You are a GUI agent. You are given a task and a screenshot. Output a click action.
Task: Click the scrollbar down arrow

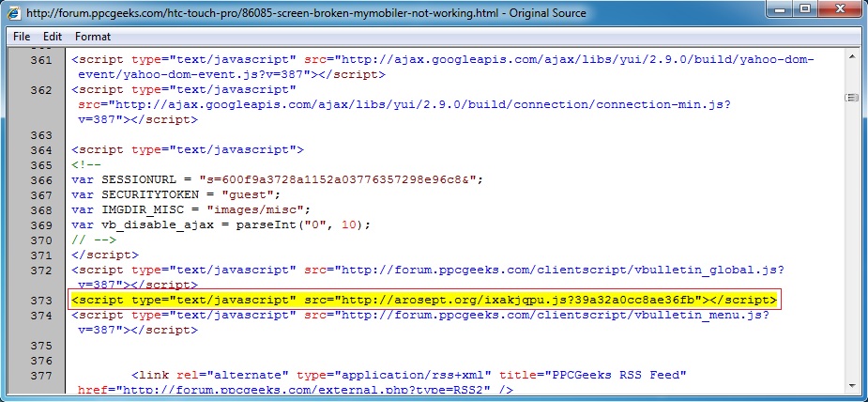click(852, 387)
